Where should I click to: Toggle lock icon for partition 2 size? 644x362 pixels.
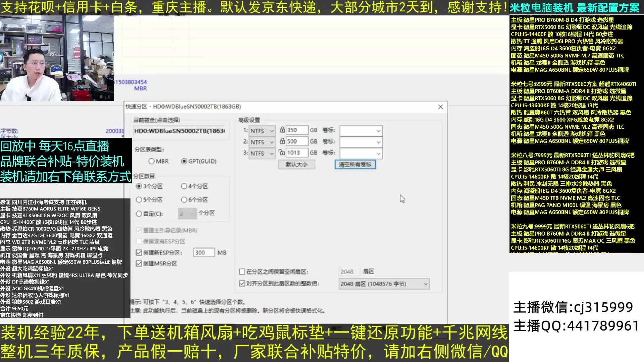coord(282,141)
